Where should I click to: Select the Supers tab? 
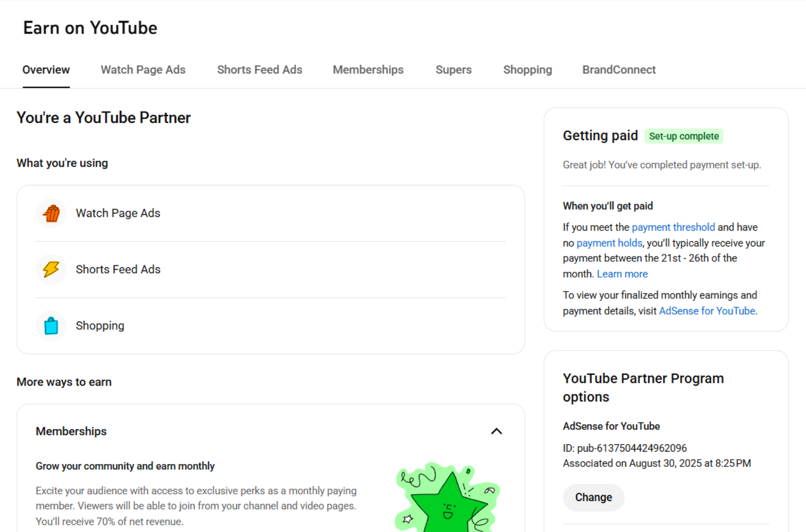(x=453, y=70)
